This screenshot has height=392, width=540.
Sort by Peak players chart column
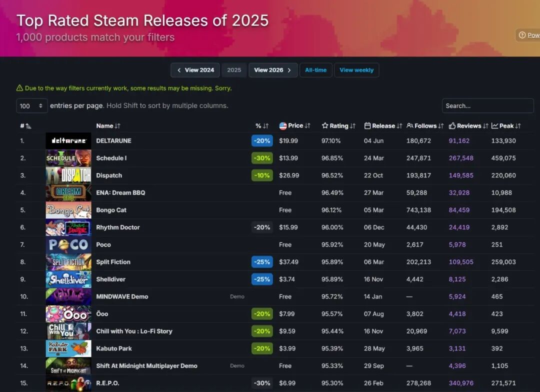click(x=506, y=126)
